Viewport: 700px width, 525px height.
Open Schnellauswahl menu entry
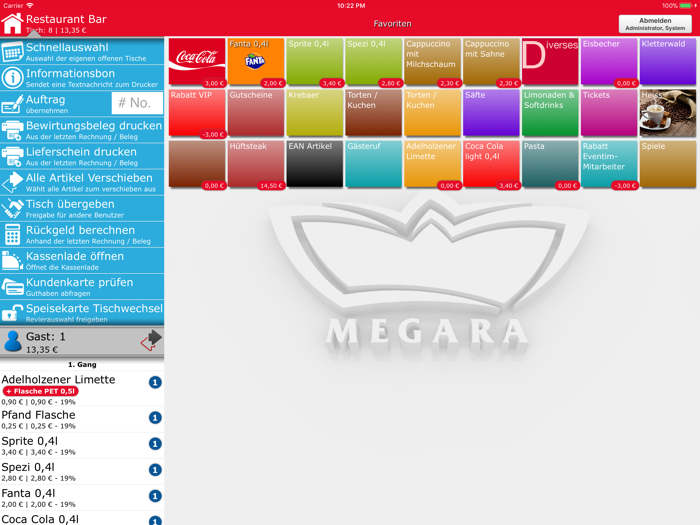pyautogui.click(x=82, y=52)
